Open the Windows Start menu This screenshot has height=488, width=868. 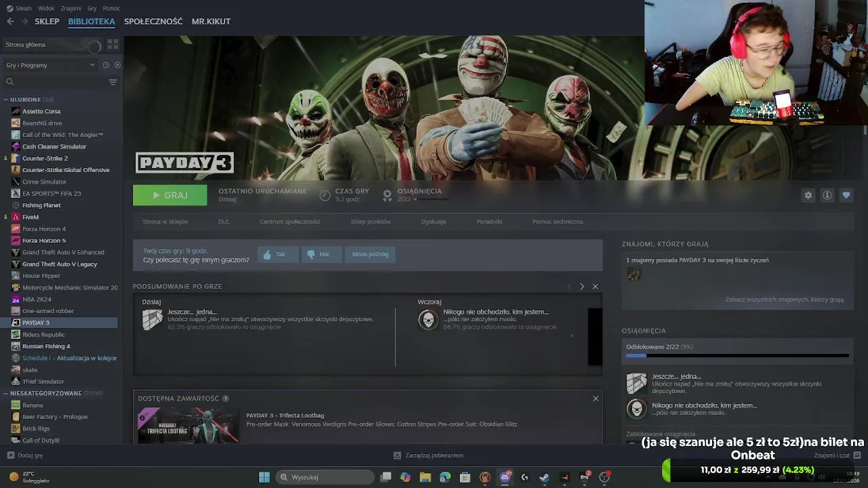click(264, 477)
